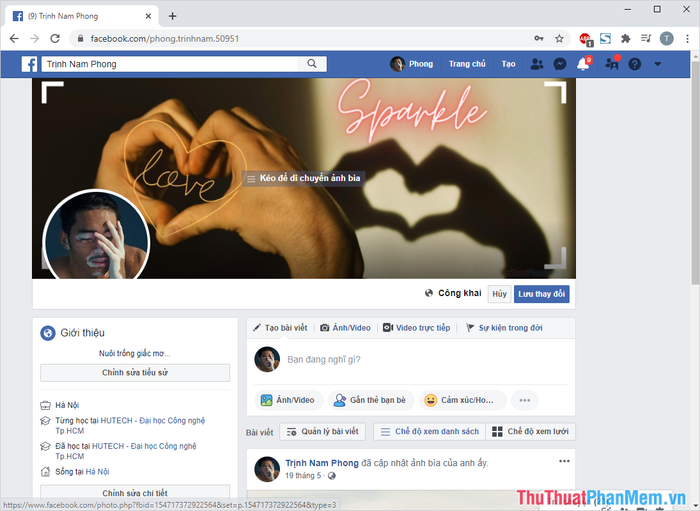Open more composer options ellipsis

point(525,400)
